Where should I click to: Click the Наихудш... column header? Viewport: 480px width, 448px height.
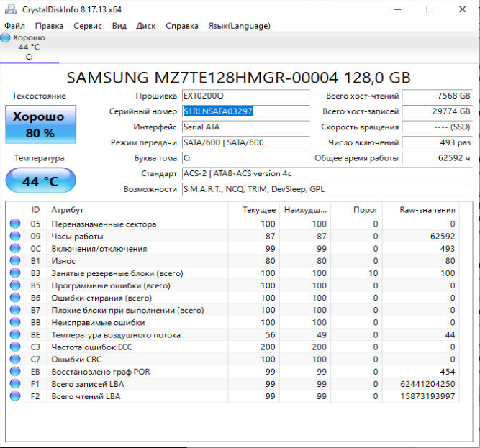(x=305, y=210)
